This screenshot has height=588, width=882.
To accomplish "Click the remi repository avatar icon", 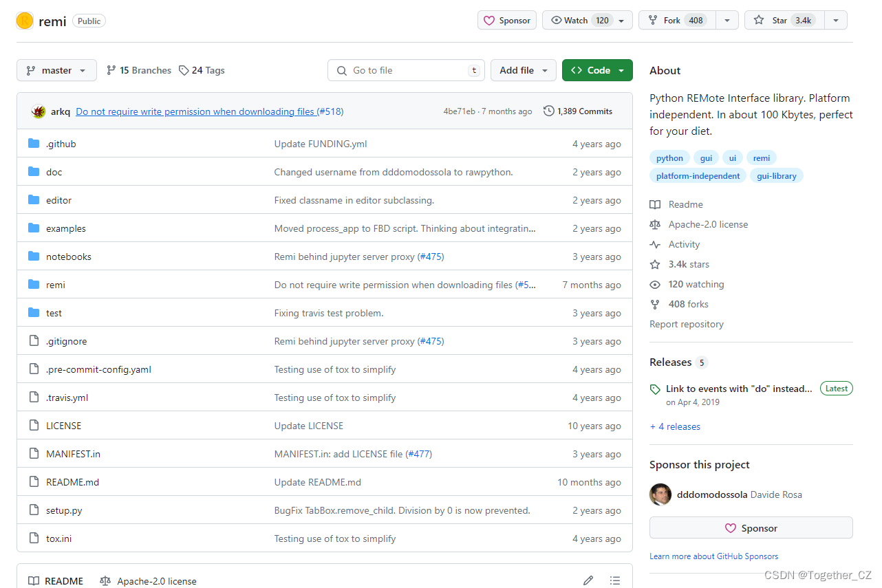I will click(x=25, y=21).
